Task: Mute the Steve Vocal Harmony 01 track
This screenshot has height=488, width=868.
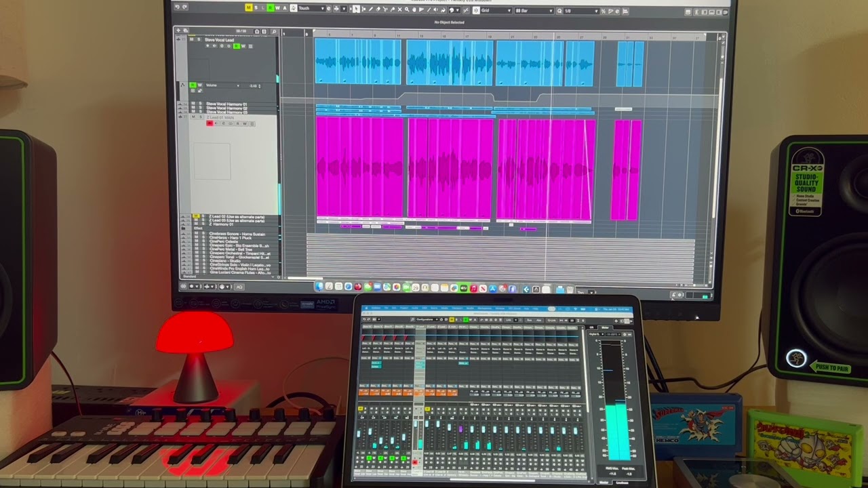Action: pos(193,104)
